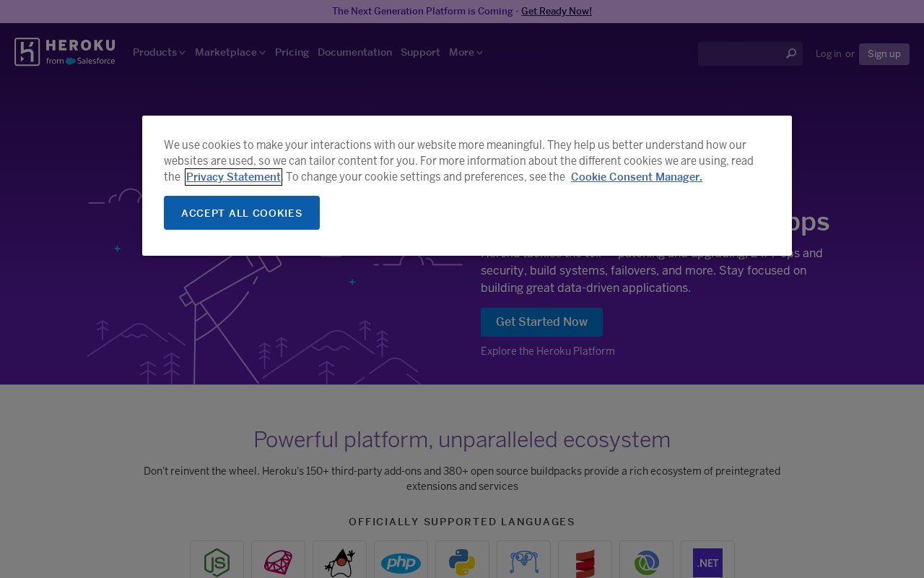Expand the Products menu
Screen dimensions: 924x578
tap(159, 52)
